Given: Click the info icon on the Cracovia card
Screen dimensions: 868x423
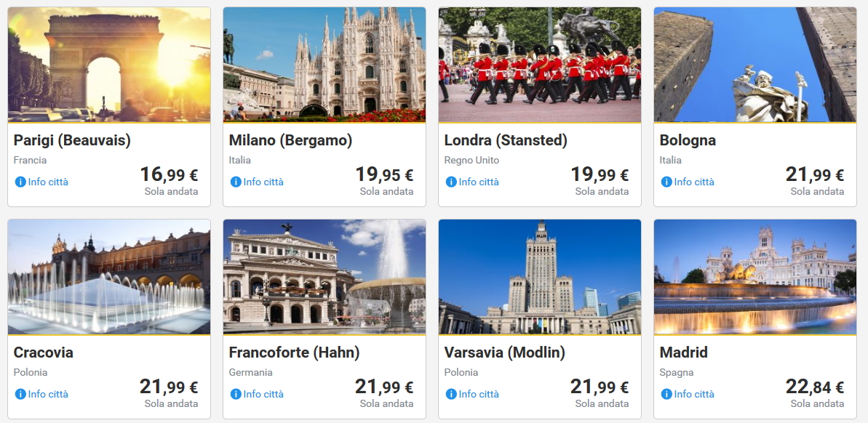Looking at the screenshot, I should pos(20,394).
